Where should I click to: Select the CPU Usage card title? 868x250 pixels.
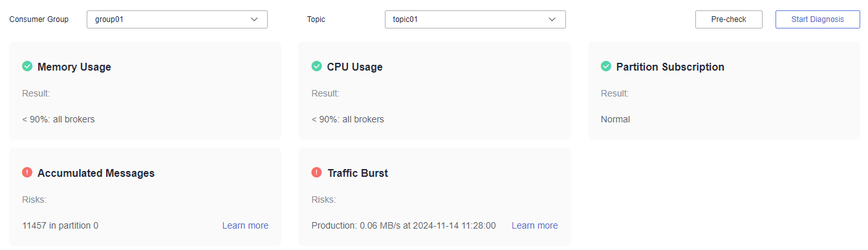coord(354,67)
